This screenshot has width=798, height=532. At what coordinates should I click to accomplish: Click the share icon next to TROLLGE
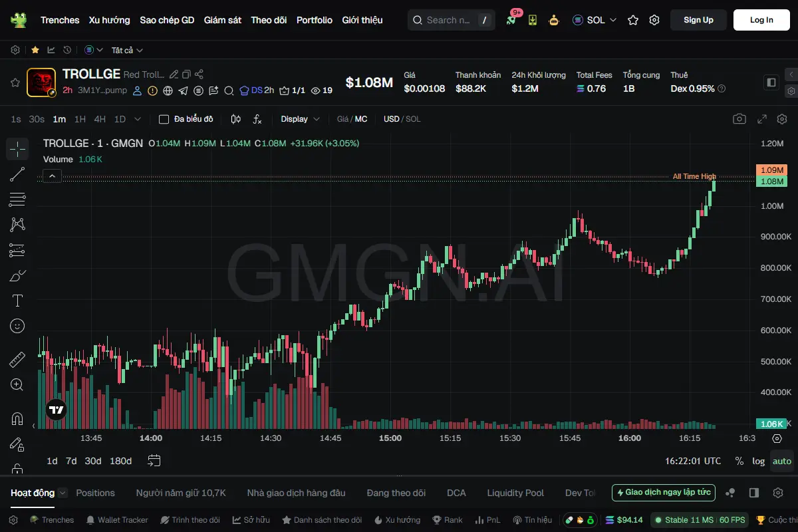199,74
